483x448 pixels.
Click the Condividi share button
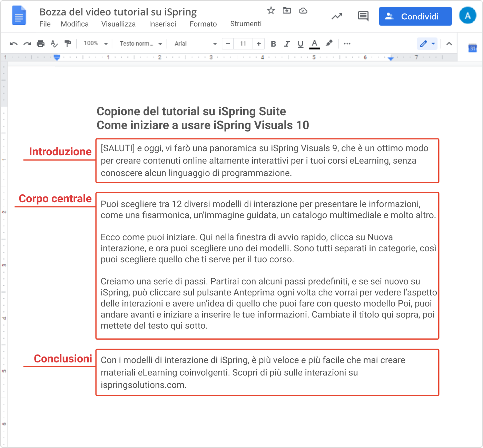[415, 16]
